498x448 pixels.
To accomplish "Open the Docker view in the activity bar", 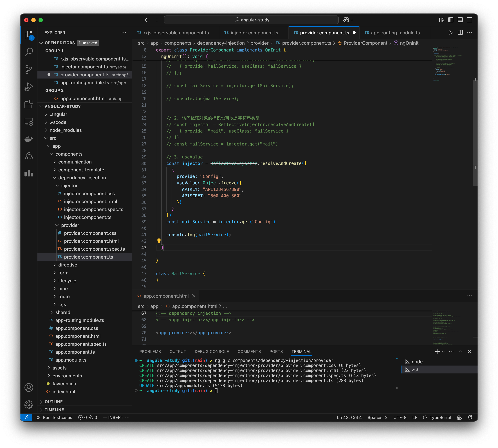I will tap(29, 139).
